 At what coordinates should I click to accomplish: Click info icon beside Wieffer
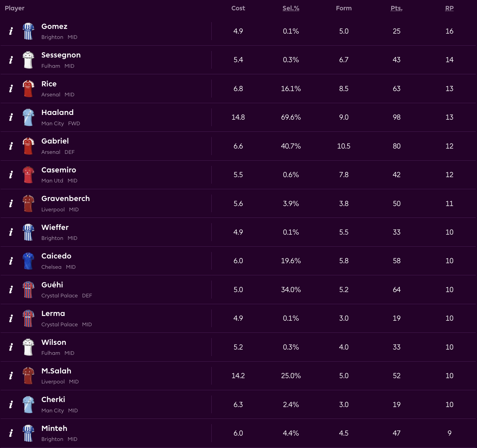coord(11,232)
